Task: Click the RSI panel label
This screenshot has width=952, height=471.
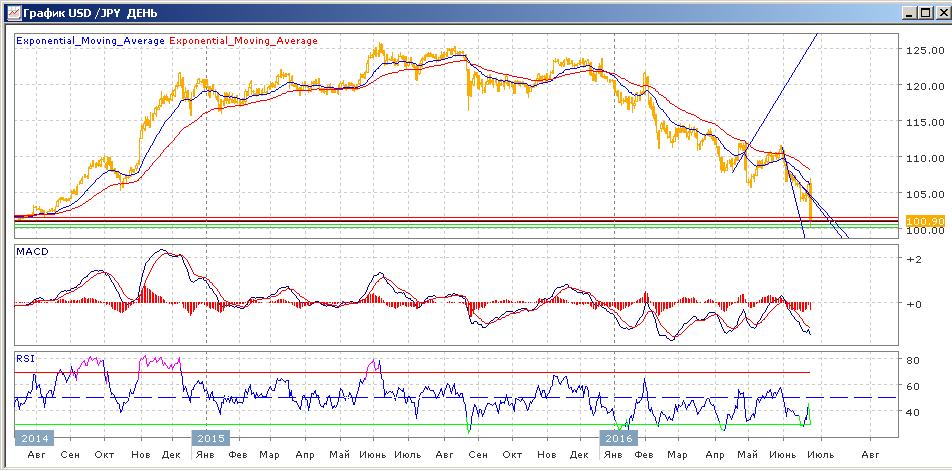Action: tap(26, 358)
